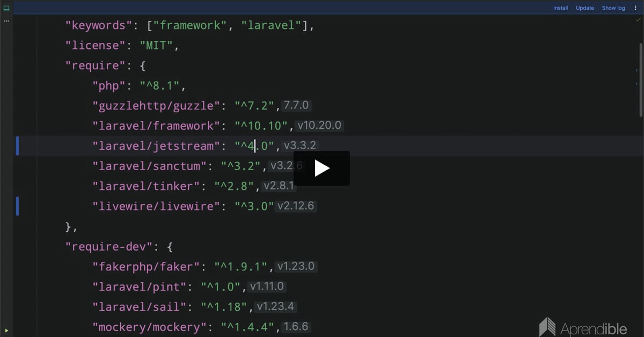
Task: Click the "fakerphp/faker" package name
Action: pyautogui.click(x=146, y=266)
